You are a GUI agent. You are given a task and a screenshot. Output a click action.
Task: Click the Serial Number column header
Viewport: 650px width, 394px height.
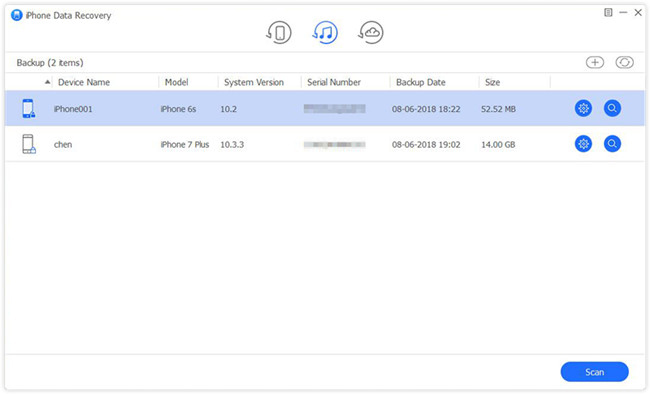click(x=334, y=82)
